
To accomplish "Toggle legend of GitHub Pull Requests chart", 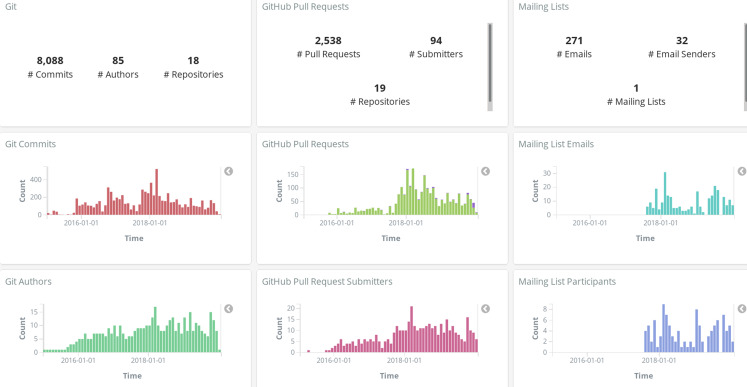I will (485, 171).
